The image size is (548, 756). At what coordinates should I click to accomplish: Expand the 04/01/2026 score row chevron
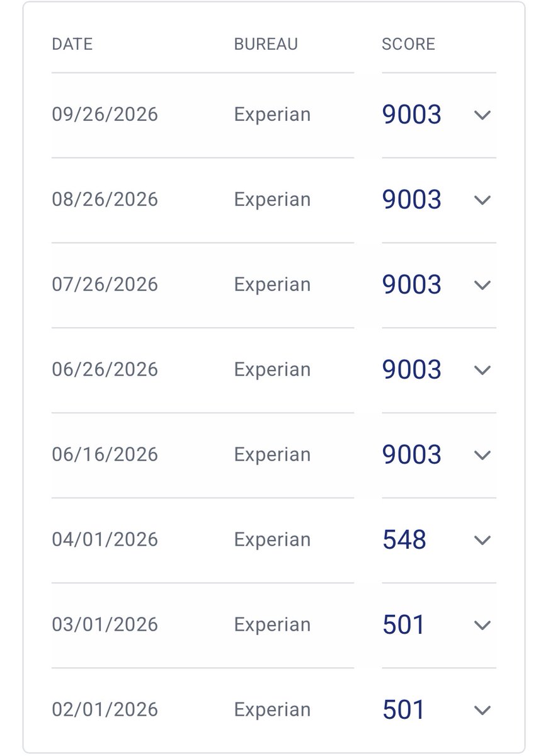click(x=482, y=541)
